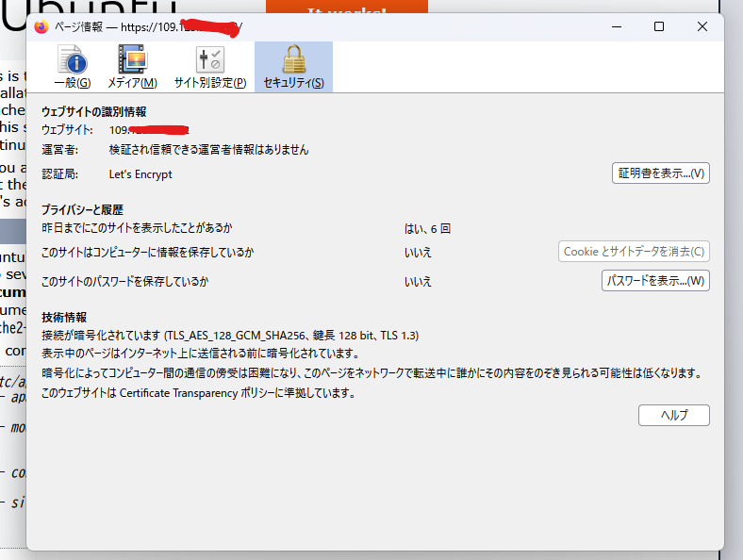This screenshot has height=560, width=743.
Task: Click the ヘルプ help button
Action: pos(674,415)
